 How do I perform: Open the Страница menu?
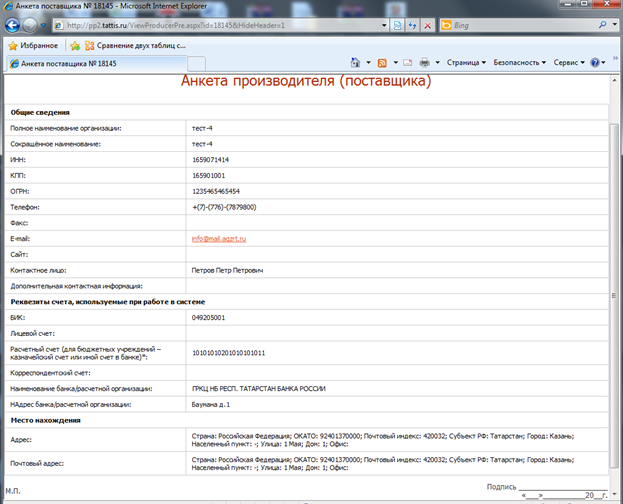pyautogui.click(x=466, y=62)
